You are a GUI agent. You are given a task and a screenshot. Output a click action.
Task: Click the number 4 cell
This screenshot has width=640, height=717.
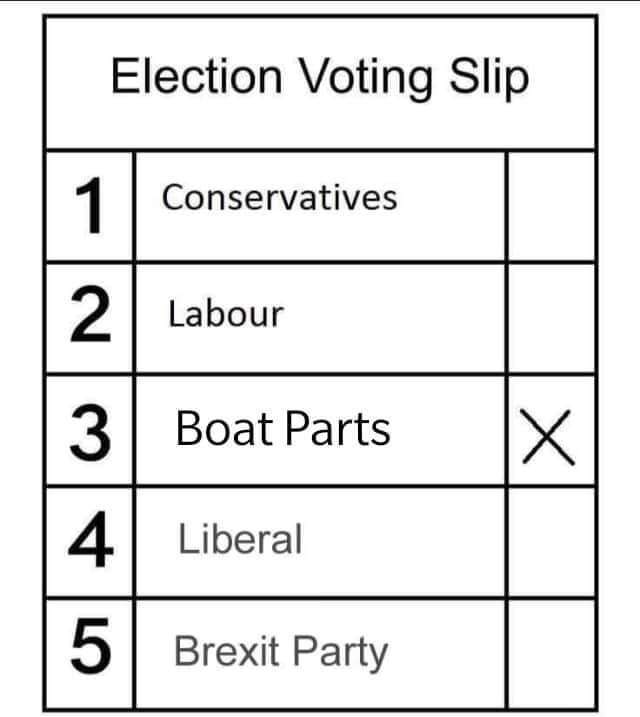[90, 542]
